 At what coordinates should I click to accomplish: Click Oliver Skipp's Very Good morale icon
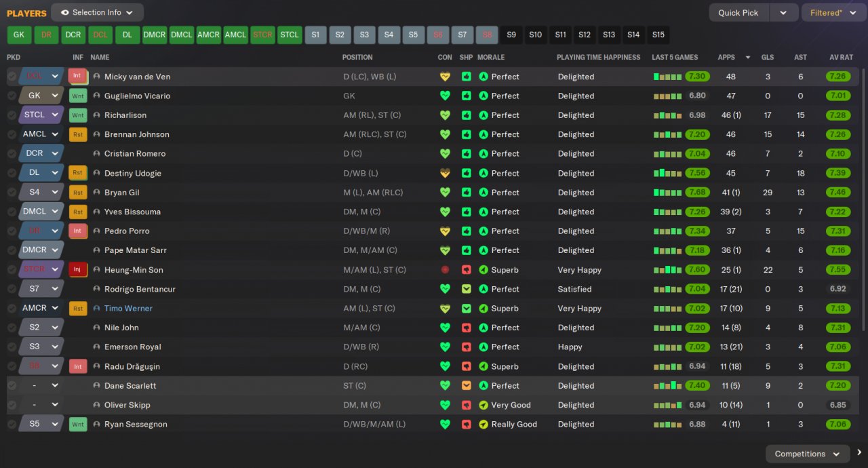coord(484,405)
